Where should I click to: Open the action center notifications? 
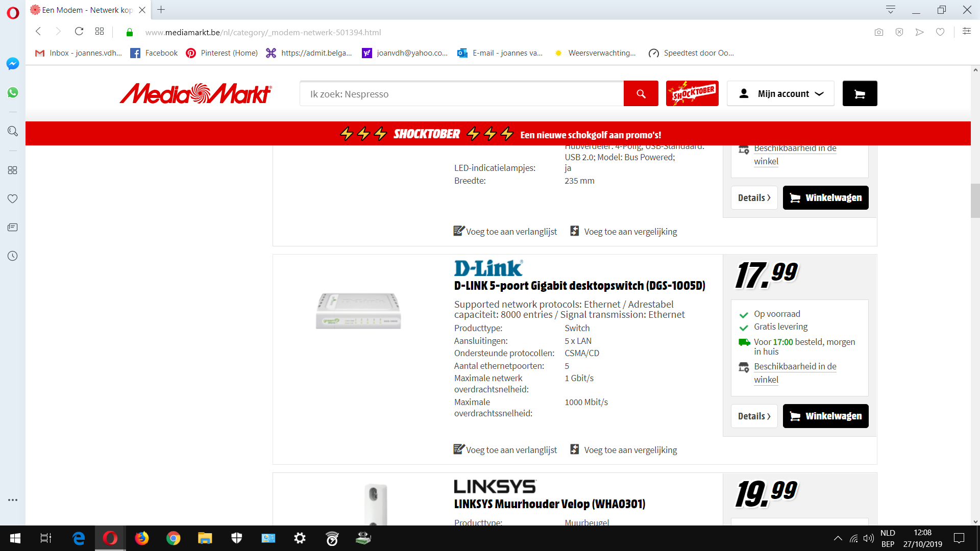click(x=959, y=538)
